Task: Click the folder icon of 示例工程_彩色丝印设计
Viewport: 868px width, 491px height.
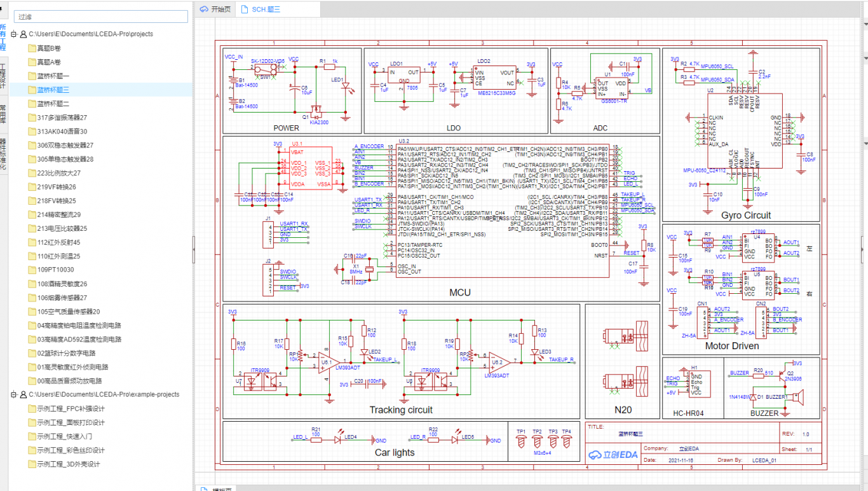Action: (32, 450)
